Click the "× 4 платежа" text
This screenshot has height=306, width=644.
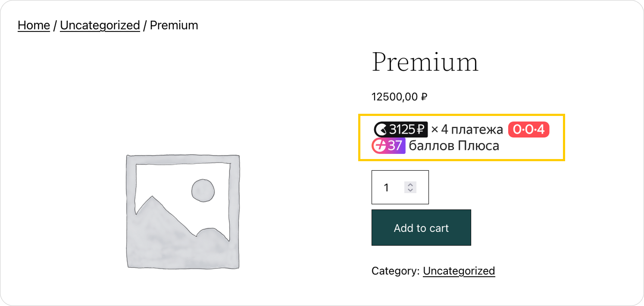467,129
